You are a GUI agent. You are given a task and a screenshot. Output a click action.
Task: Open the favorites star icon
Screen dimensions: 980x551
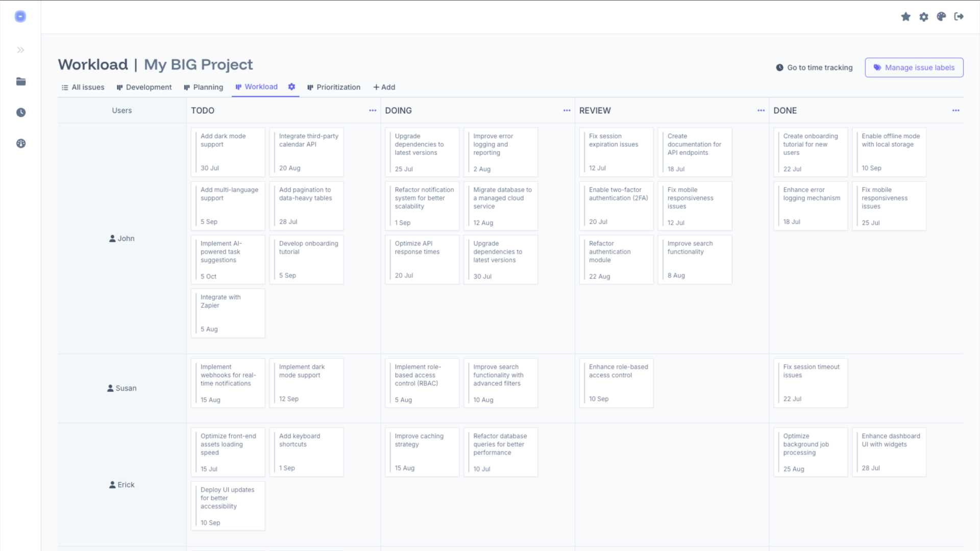pos(906,17)
